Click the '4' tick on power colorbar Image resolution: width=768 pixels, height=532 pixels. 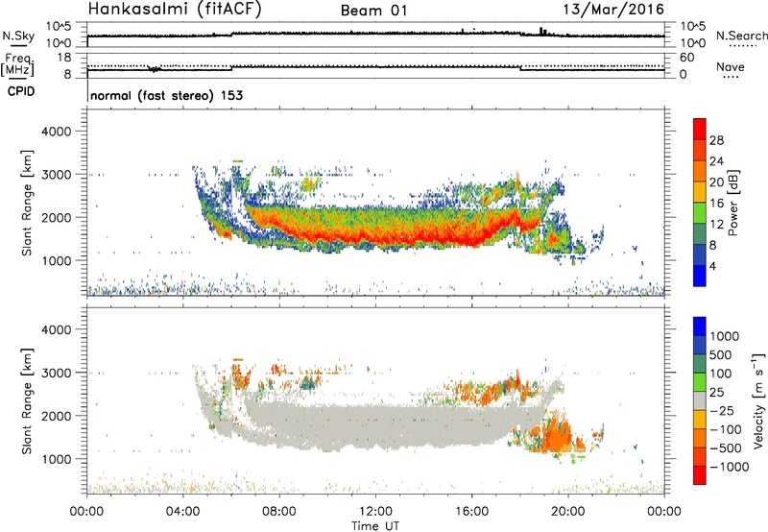[712, 266]
